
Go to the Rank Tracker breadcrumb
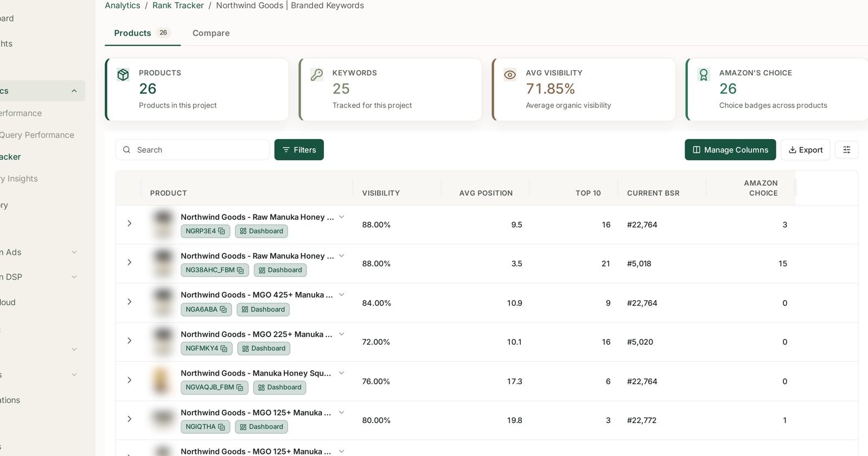click(178, 5)
